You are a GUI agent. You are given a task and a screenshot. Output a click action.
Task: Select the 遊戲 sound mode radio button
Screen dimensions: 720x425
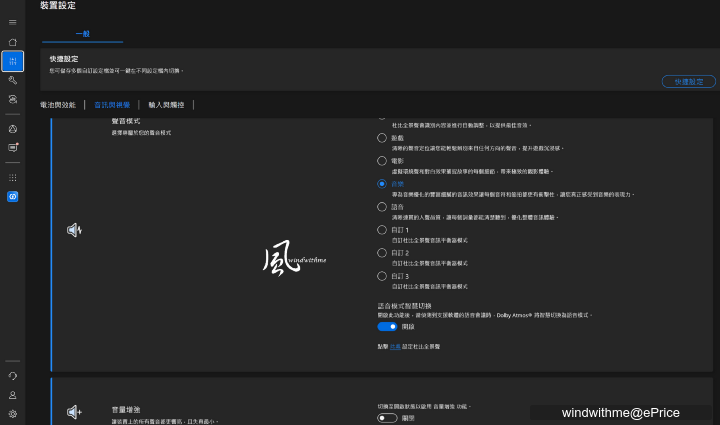tap(382, 138)
